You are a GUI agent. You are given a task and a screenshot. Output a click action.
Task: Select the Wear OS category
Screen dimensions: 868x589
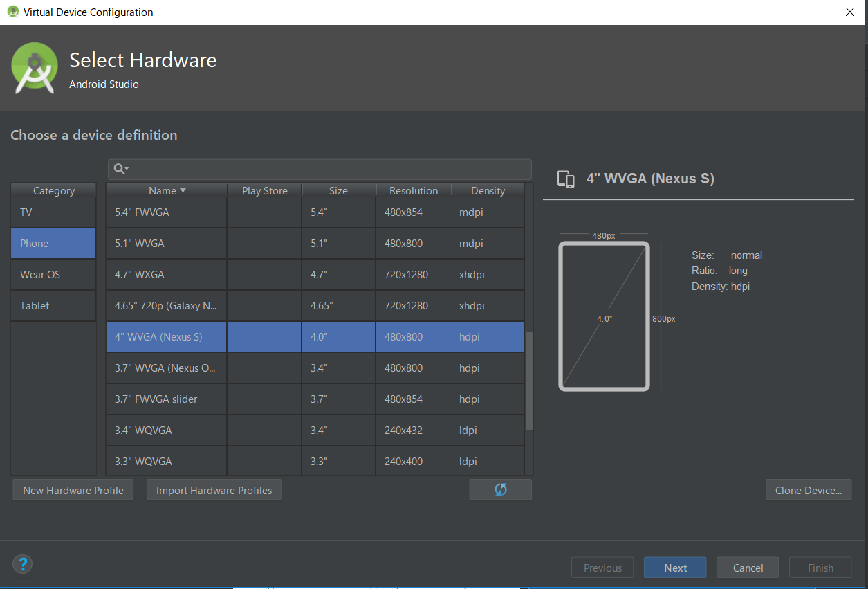pos(53,275)
